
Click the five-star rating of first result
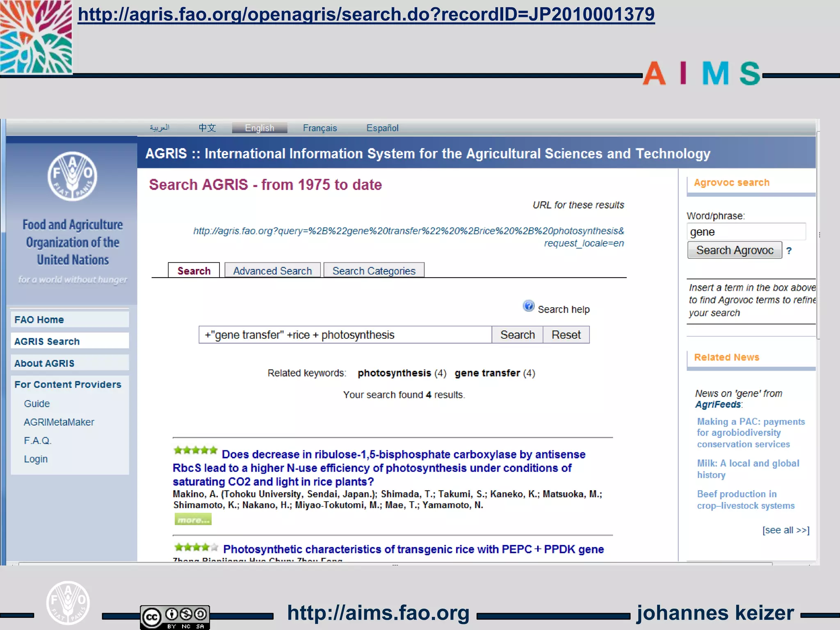click(x=195, y=450)
